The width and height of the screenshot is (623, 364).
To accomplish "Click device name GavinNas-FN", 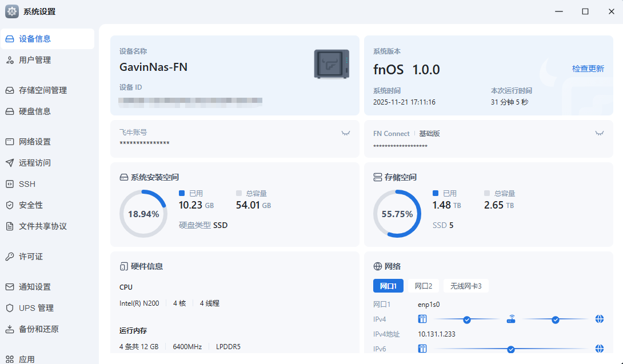I will click(x=153, y=67).
